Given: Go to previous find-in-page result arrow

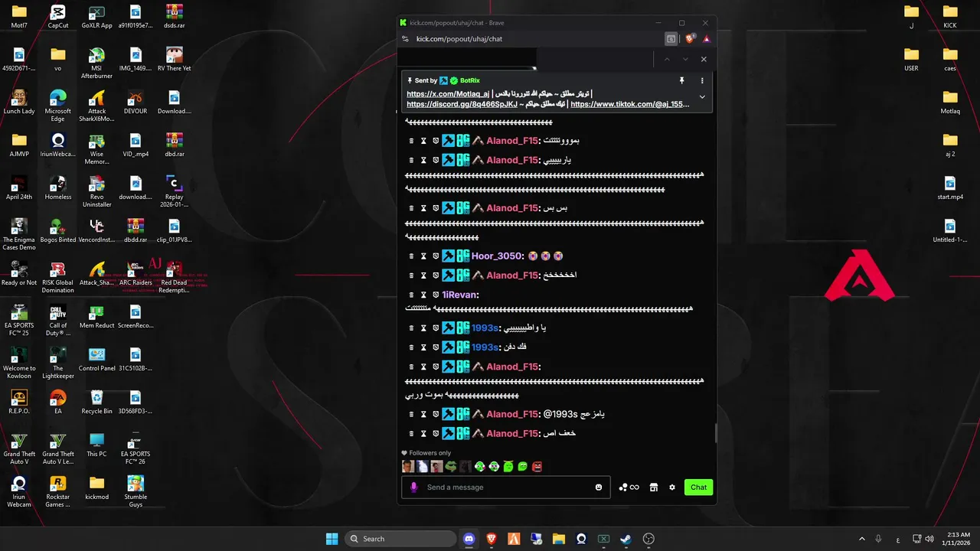Looking at the screenshot, I should coord(667,59).
